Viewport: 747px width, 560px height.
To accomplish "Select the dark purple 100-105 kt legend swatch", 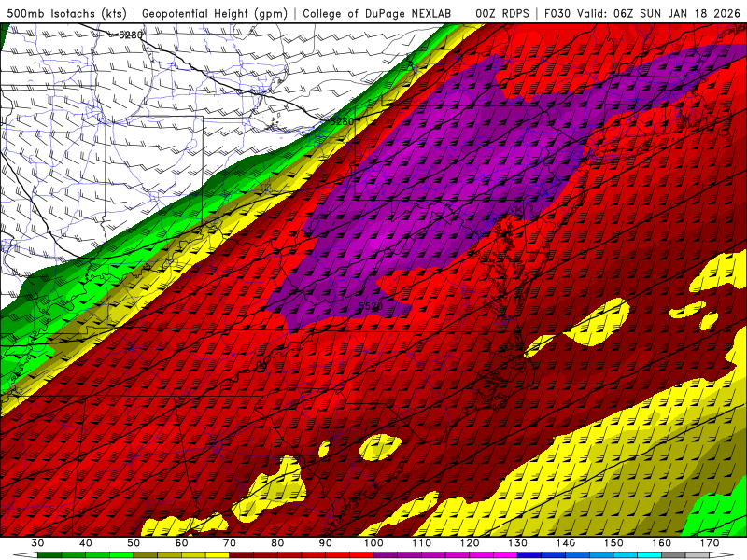I will point(386,555).
